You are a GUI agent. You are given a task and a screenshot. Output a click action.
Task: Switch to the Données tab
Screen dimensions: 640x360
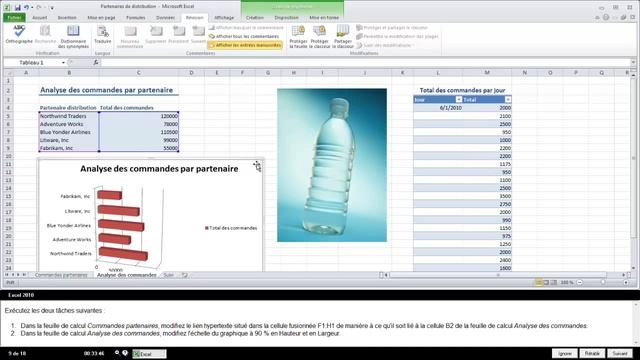tap(165, 18)
